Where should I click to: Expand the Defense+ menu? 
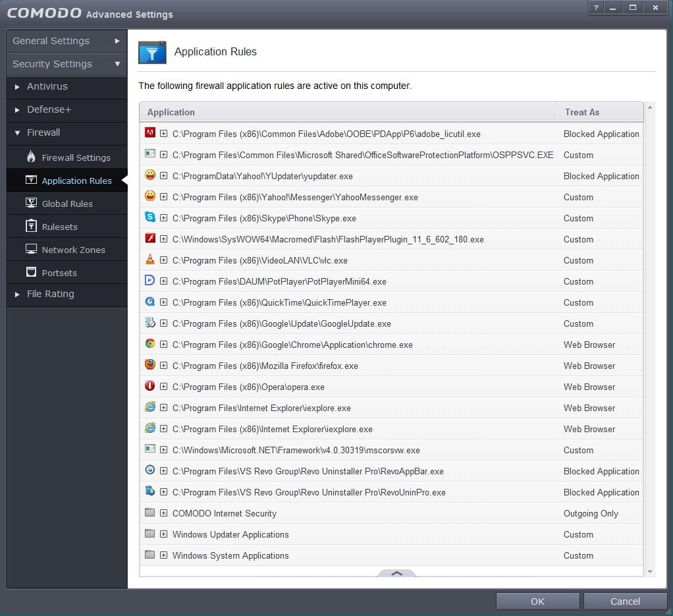(x=67, y=110)
